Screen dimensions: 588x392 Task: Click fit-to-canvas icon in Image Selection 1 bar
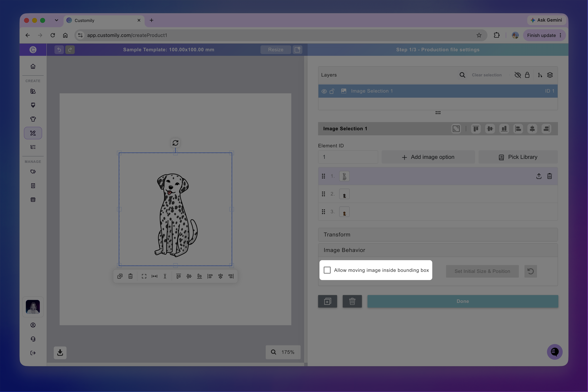click(x=456, y=129)
